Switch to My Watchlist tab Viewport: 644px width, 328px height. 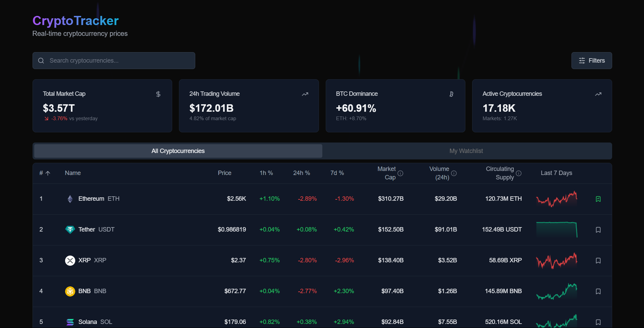[x=466, y=151]
